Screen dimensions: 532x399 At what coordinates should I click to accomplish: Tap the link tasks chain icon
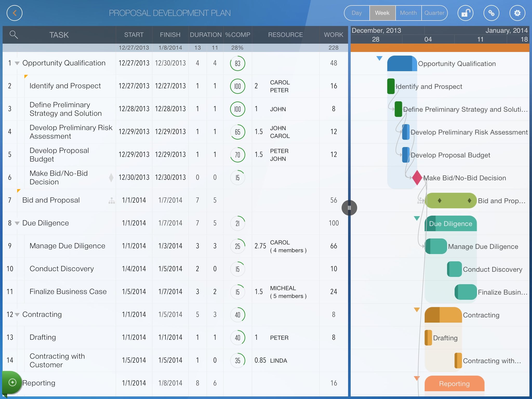[491, 13]
